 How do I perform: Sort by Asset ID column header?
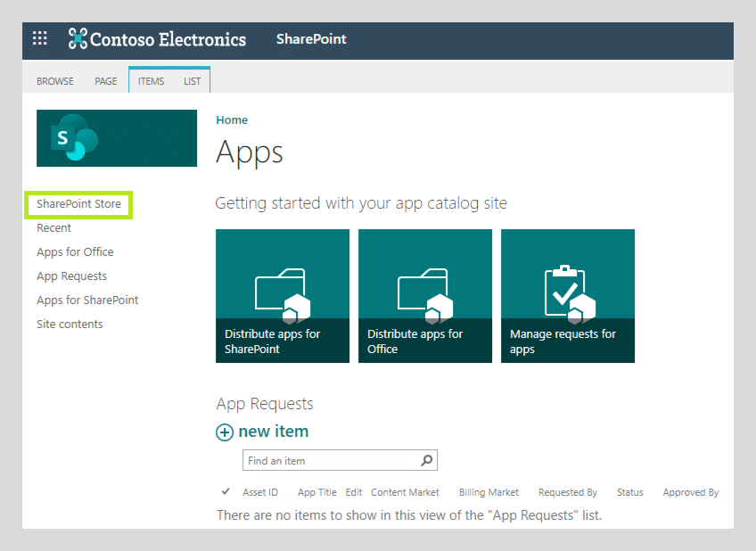coord(260,492)
